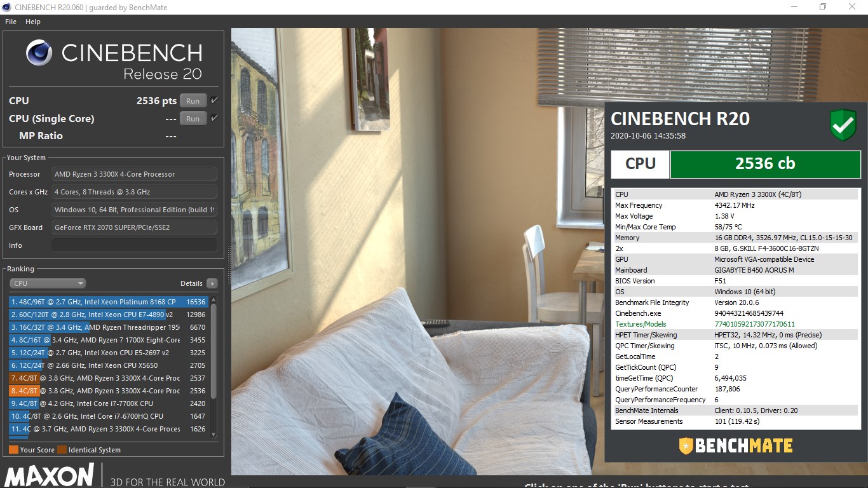Image resolution: width=868 pixels, height=488 pixels.
Task: Click the Info input field
Action: pyautogui.click(x=134, y=245)
